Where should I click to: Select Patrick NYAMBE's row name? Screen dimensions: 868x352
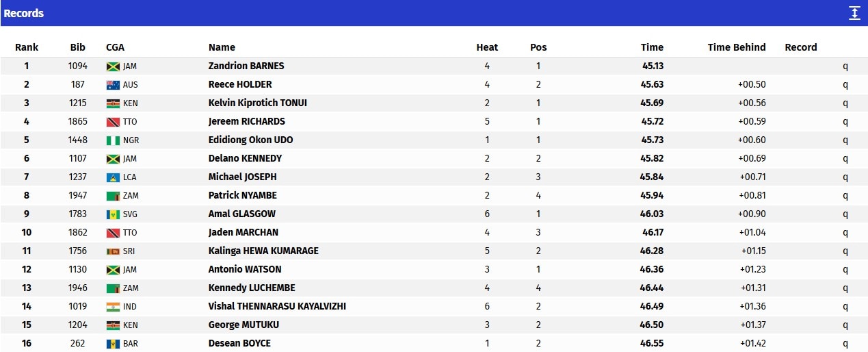(243, 195)
